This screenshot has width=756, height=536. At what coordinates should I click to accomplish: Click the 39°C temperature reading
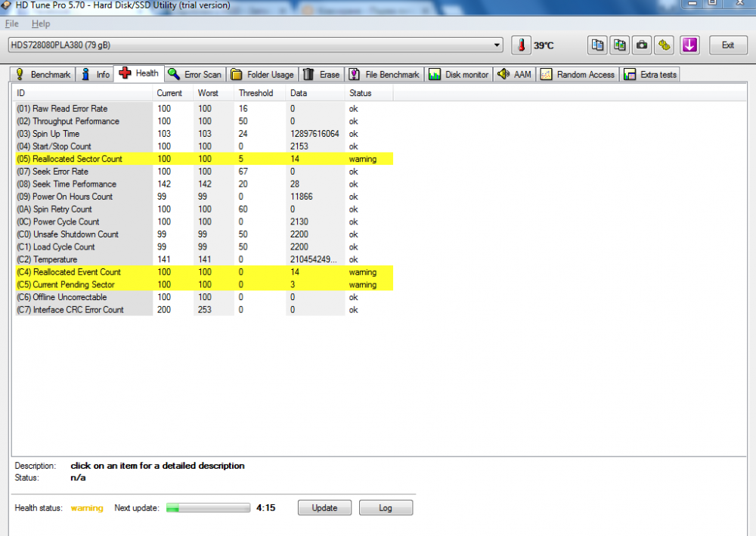tap(544, 46)
